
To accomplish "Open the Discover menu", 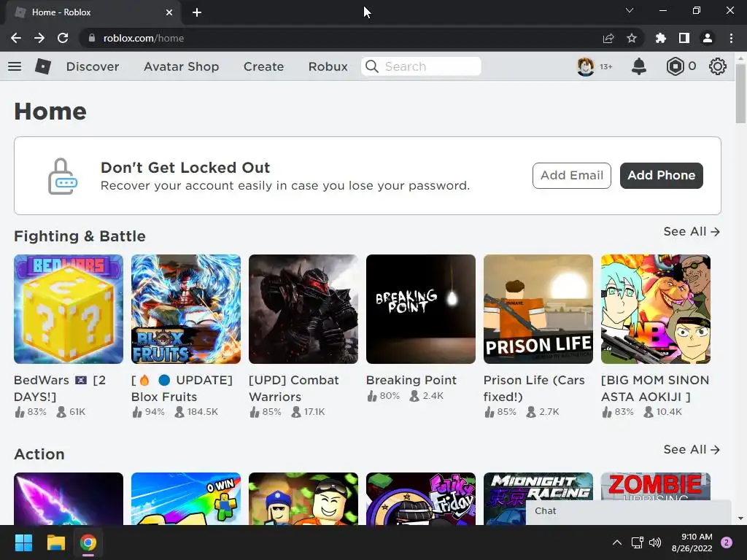I will tap(93, 66).
